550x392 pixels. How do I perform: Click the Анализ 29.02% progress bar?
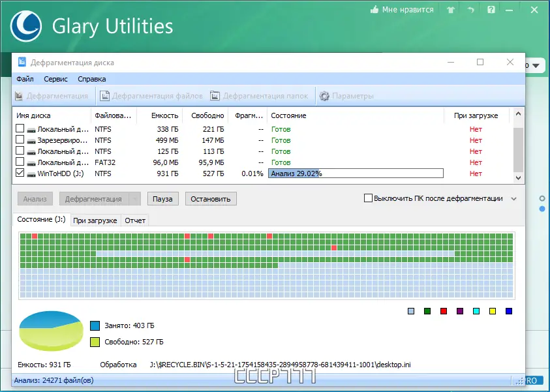[356, 173]
